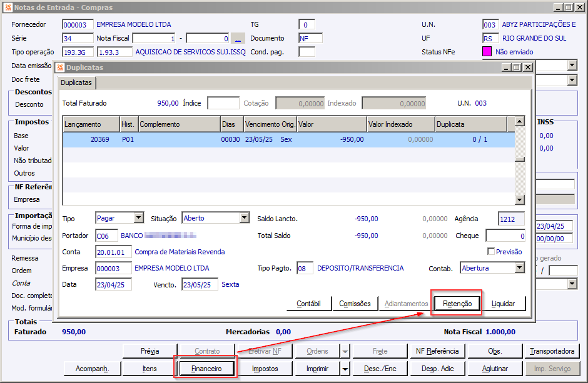
Task: Open the Tipo dropdown set to Pagar
Action: click(139, 218)
